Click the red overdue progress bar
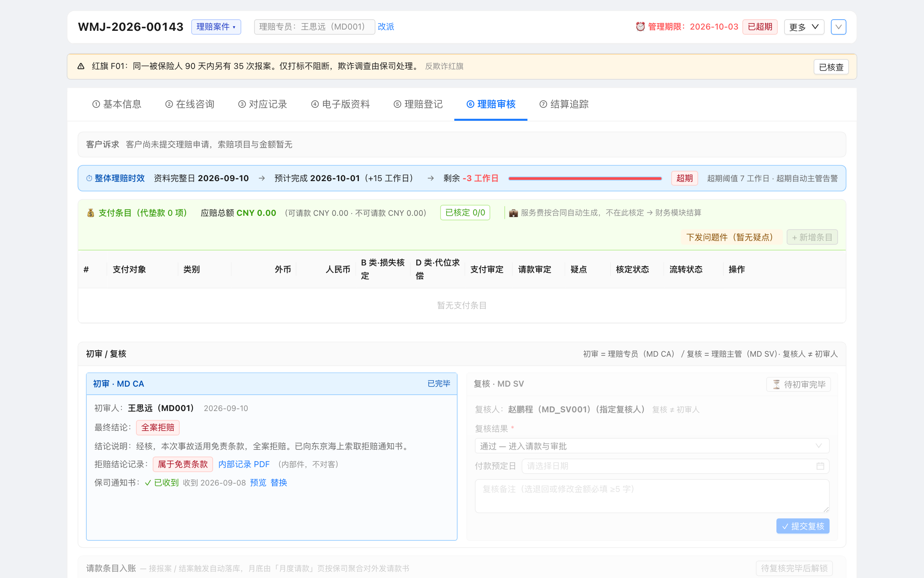924x578 pixels. coord(585,178)
